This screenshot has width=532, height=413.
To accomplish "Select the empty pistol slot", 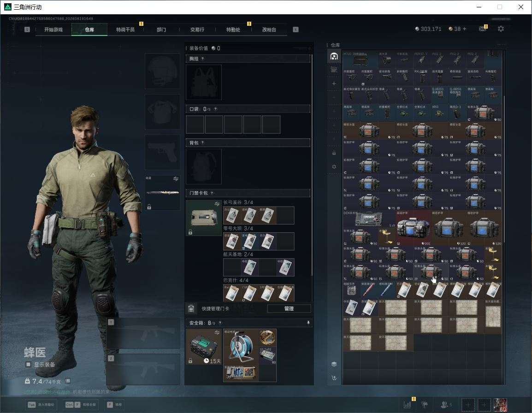I will point(163,152).
